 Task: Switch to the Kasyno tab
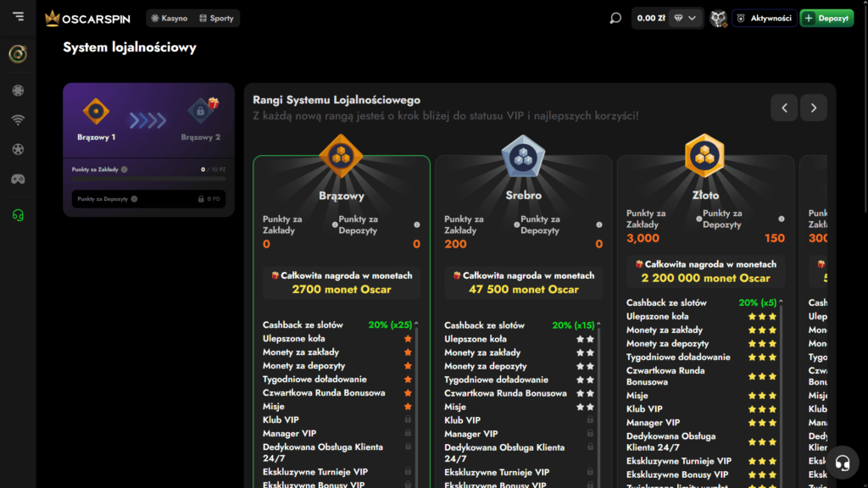tap(169, 18)
